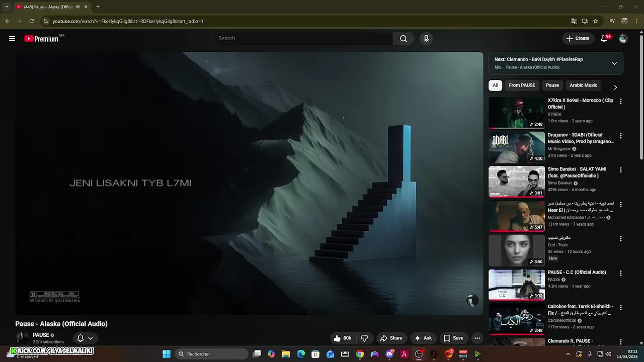Viewport: 644px width, 362px height.
Task: Go to YouTube Premium home logo
Action: (x=41, y=39)
